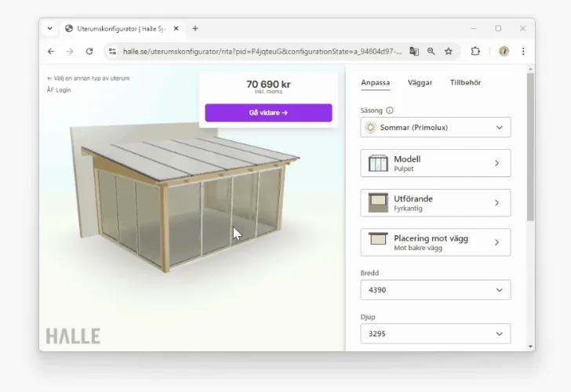Image resolution: width=571 pixels, height=392 pixels.
Task: Expand the Modell Pulpet option
Action: click(435, 163)
